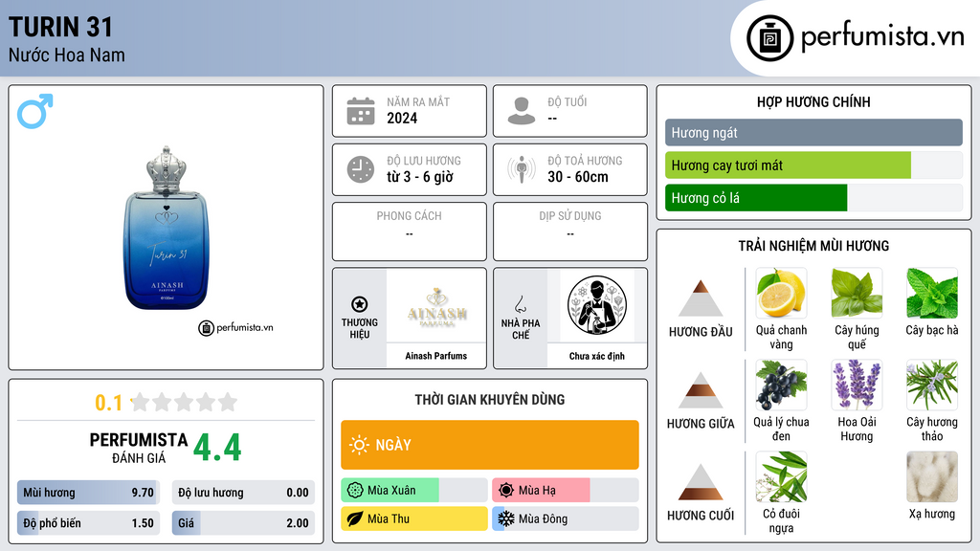
Task: Click the calendar icon beside Năm ra mắt
Action: point(361,111)
